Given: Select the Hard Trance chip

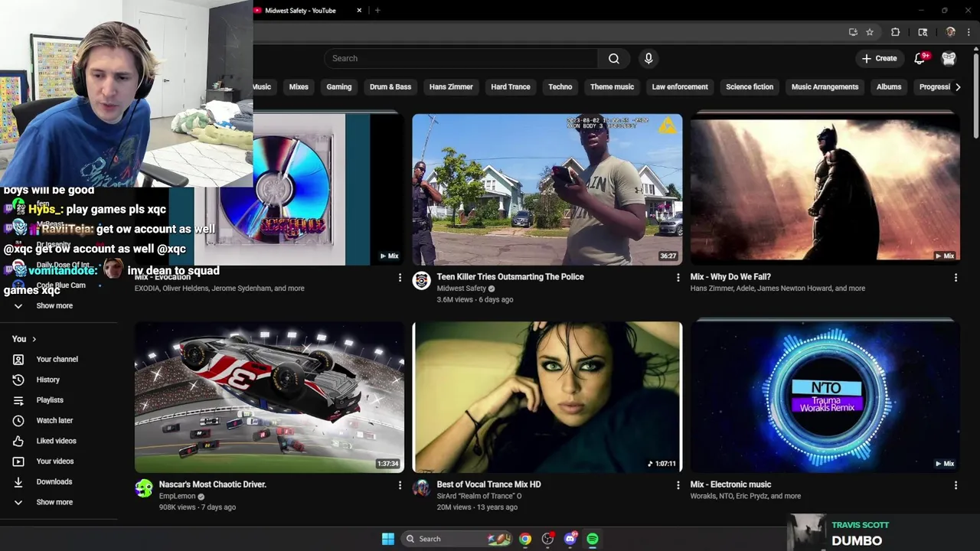Looking at the screenshot, I should (x=511, y=86).
